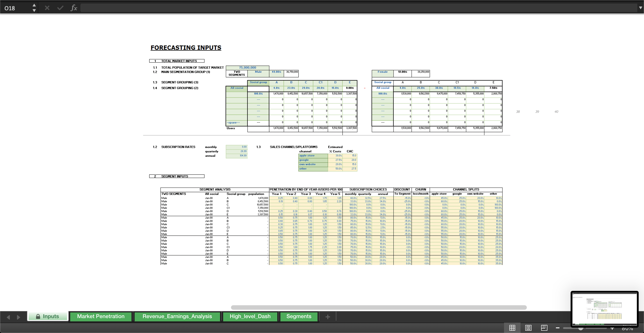Select the Male share cell 49.00%
This screenshot has width=644, height=333.
(277, 73)
